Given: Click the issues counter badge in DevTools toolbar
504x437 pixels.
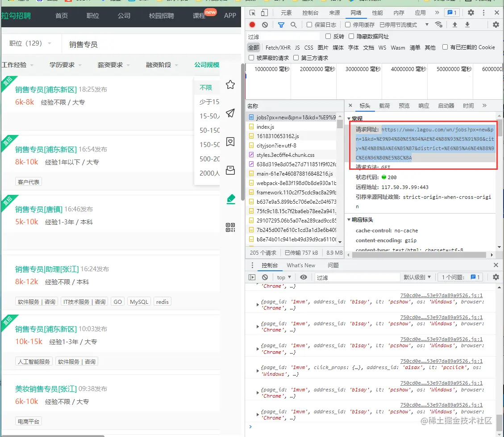Looking at the screenshot, I should point(452,13).
